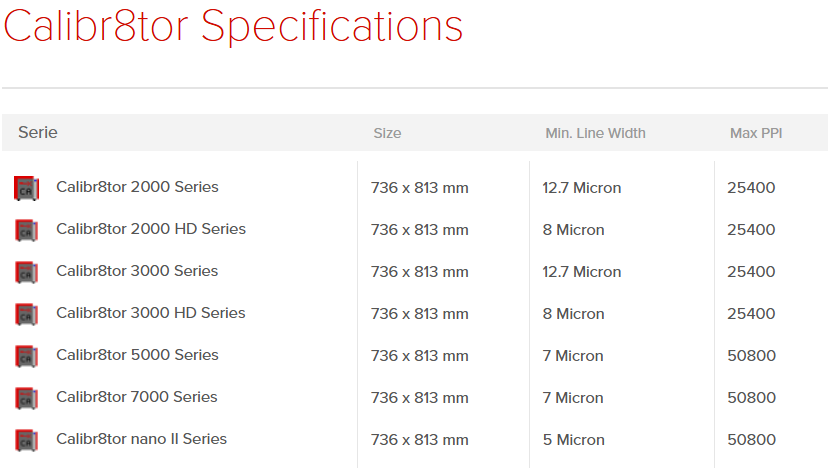Viewport: 828px width, 470px height.
Task: Open the Calibr8tor 2000 Series link
Action: tap(137, 187)
